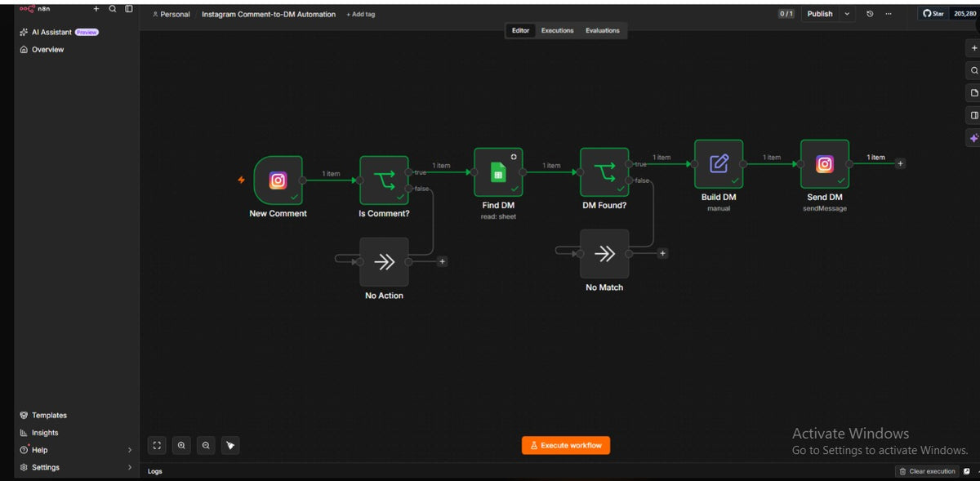This screenshot has width=980, height=481.
Task: Open the Find DM Google Sheets node
Action: pyautogui.click(x=498, y=172)
